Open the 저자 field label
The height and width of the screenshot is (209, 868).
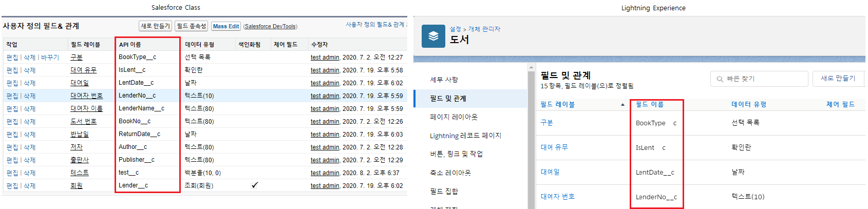[x=77, y=147]
